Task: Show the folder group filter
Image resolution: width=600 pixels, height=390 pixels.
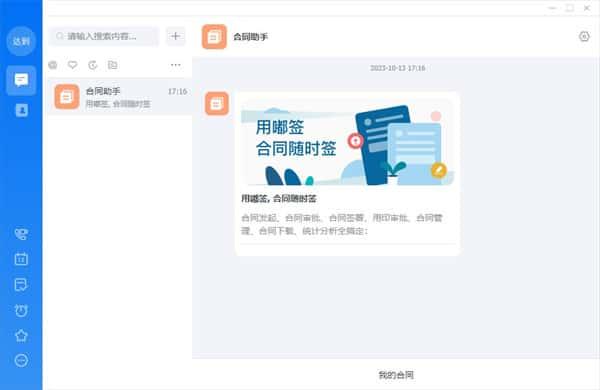Action: 112,65
